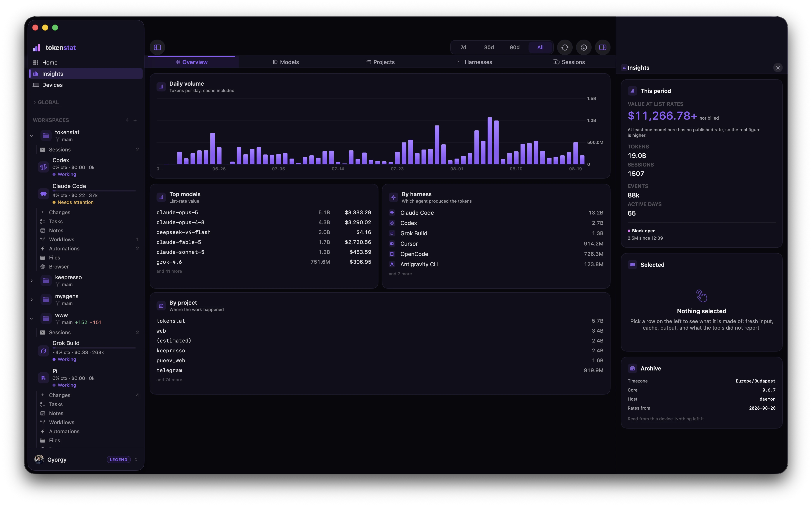Open the myagens workspace folder icon

(46, 299)
